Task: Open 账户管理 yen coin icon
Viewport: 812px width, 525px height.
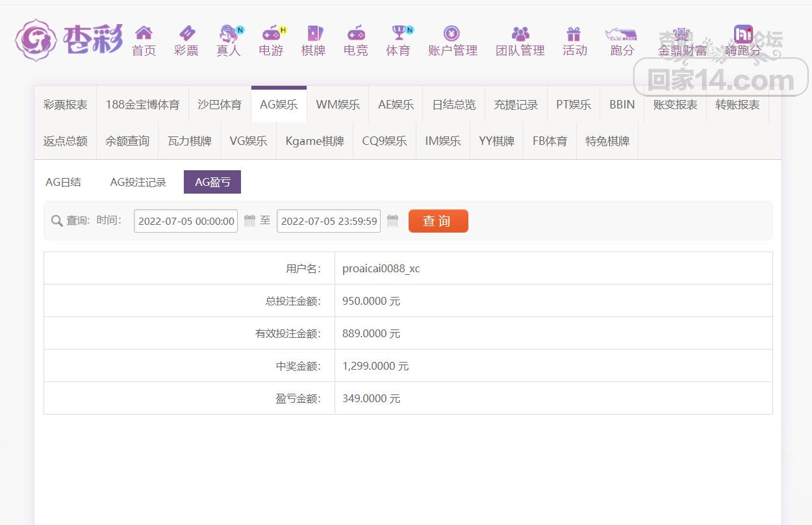Action: coord(452,33)
